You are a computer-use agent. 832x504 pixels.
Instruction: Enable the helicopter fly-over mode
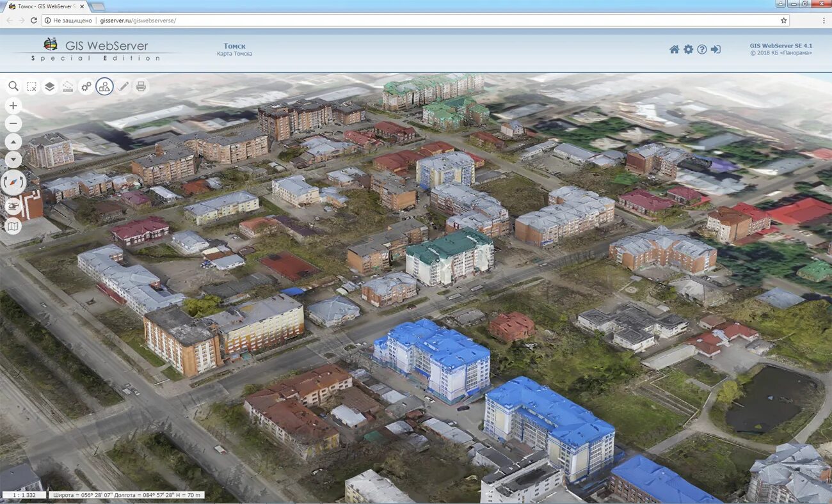pyautogui.click(x=13, y=206)
